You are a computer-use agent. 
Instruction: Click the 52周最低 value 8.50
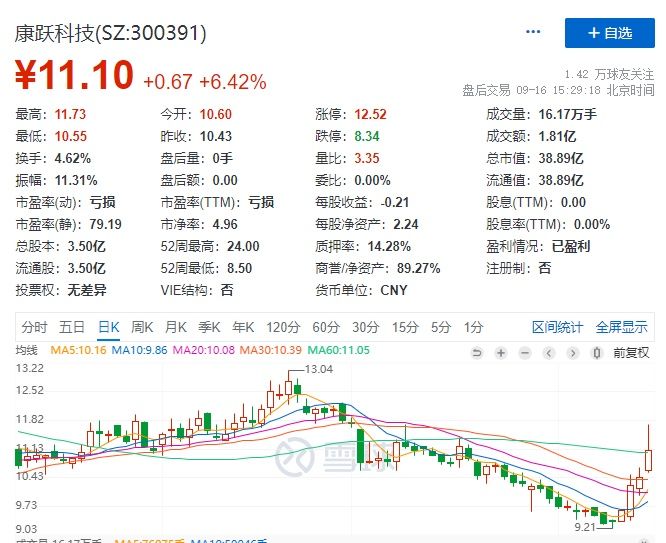point(239,269)
